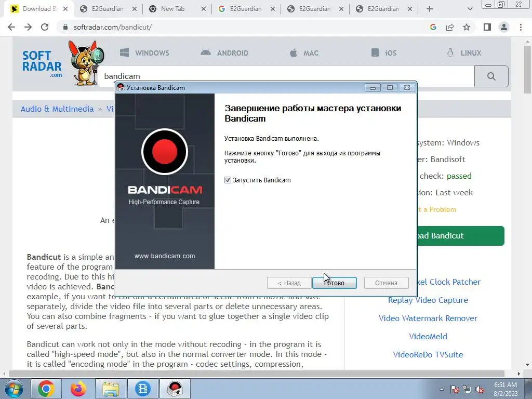Click the muted volume tray icon
This screenshot has width=532, height=399.
pyautogui.click(x=480, y=389)
